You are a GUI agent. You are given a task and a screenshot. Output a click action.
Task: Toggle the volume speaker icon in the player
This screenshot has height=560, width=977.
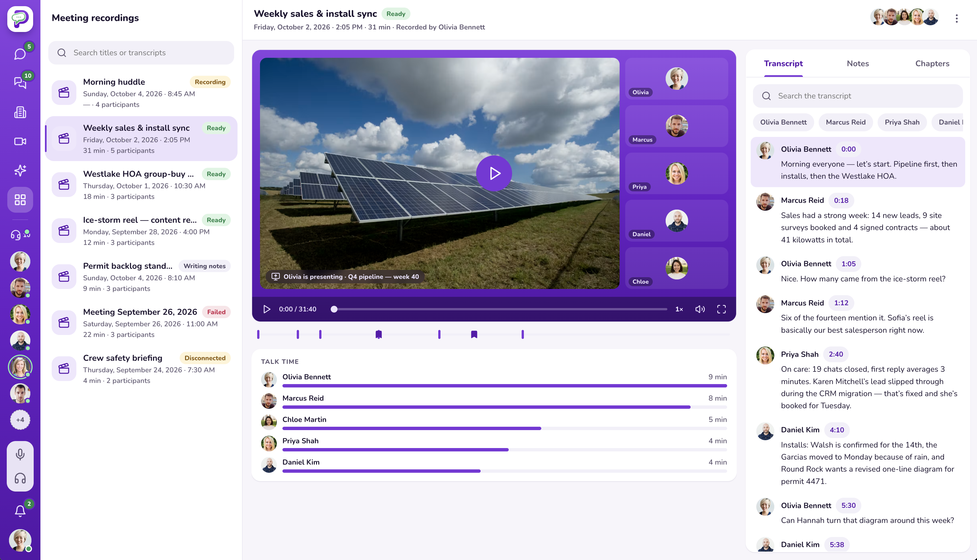pos(700,309)
